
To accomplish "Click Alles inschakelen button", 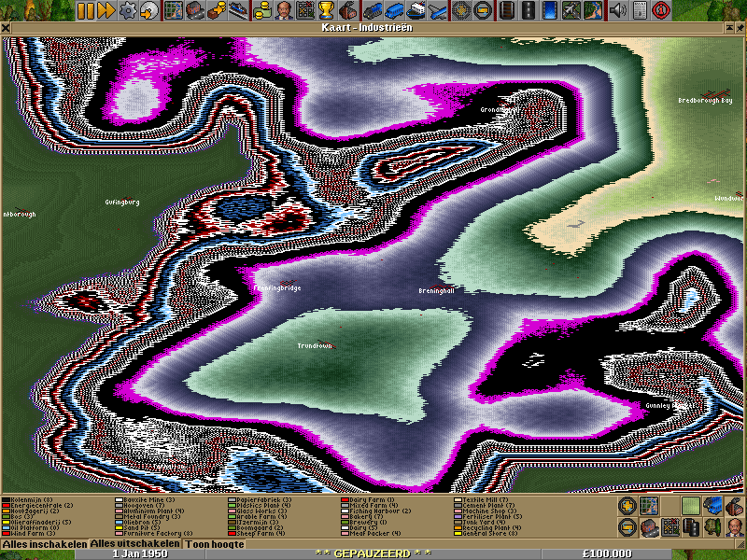I will 45,544.
